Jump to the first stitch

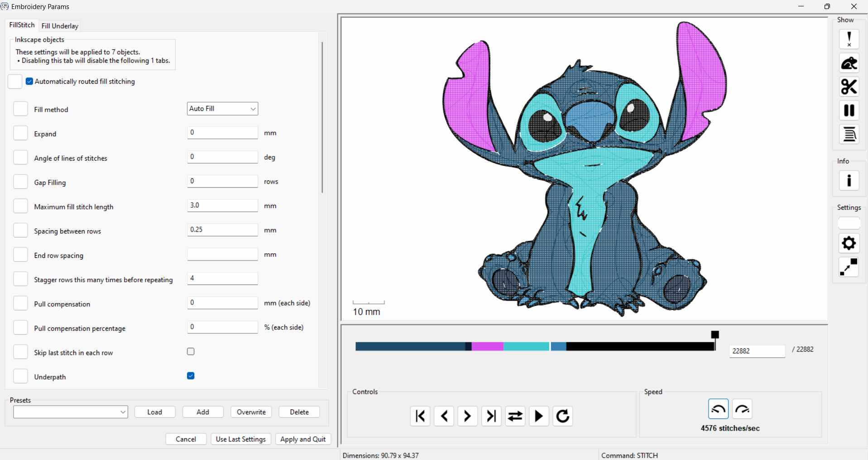point(420,416)
